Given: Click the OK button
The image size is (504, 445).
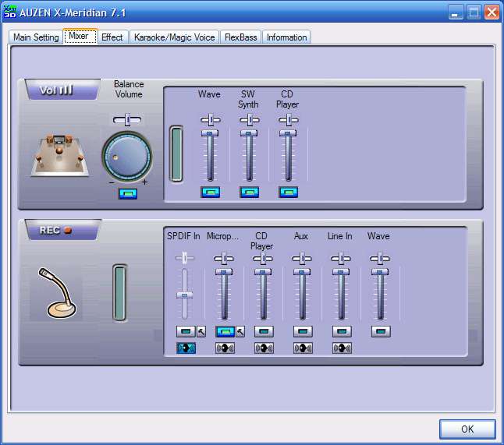Looking at the screenshot, I should (467, 429).
